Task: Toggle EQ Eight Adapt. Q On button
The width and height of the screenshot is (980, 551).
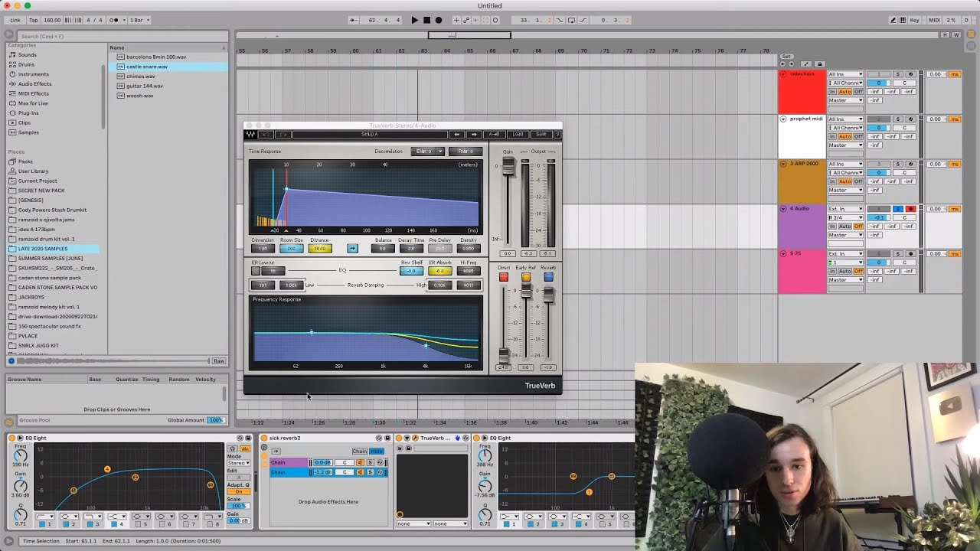Action: [238, 491]
